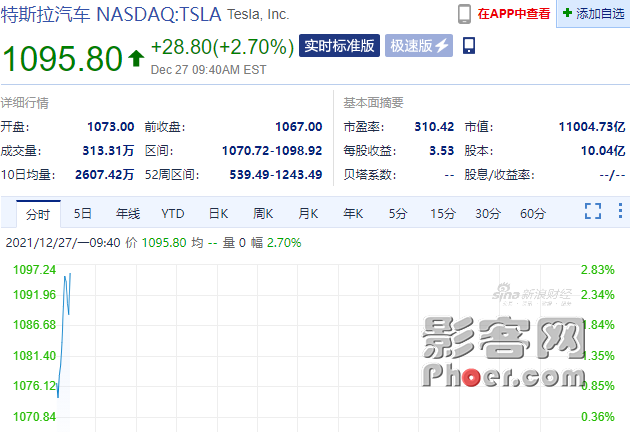Viewport: 630px width, 432px height.
Task: Select the 15分 interval tab
Action: coord(443,213)
